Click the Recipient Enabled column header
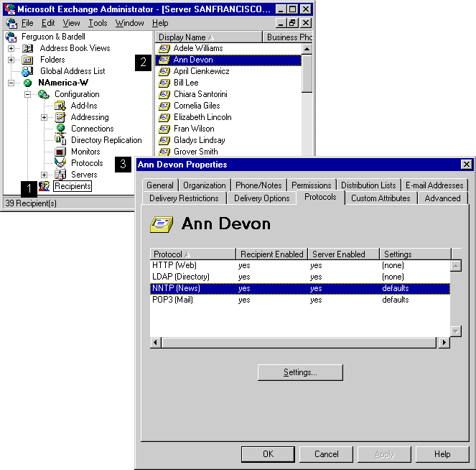Viewport: 476px width, 470px height. [x=271, y=254]
